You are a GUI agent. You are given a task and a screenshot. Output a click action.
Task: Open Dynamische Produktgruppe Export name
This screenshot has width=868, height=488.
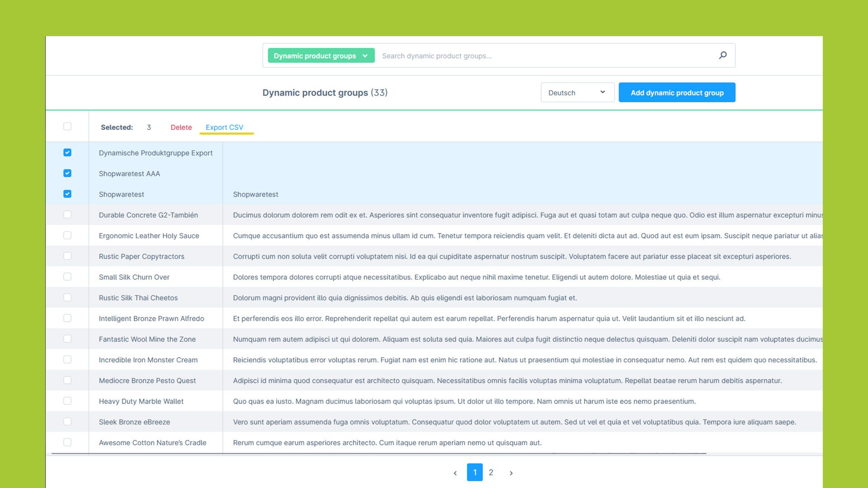tap(156, 153)
